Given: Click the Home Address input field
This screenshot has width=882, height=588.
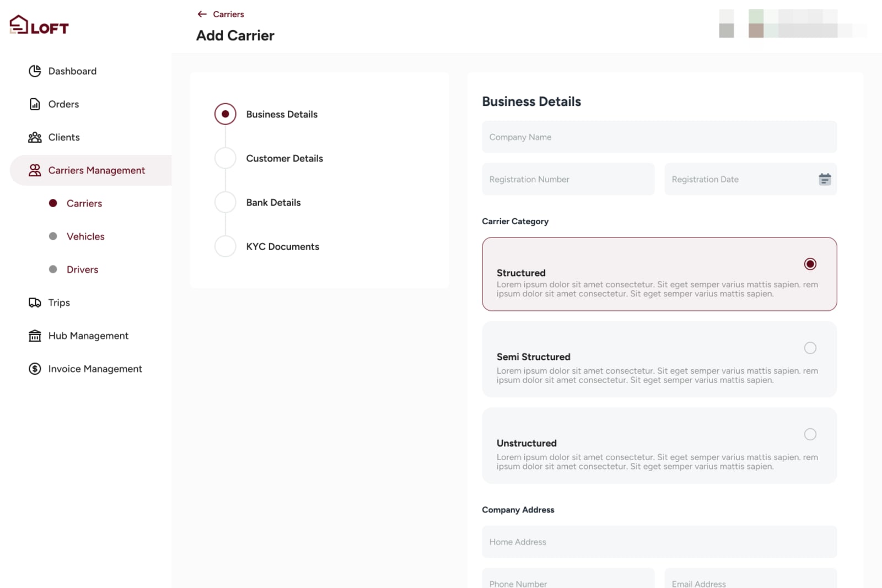Looking at the screenshot, I should point(659,542).
